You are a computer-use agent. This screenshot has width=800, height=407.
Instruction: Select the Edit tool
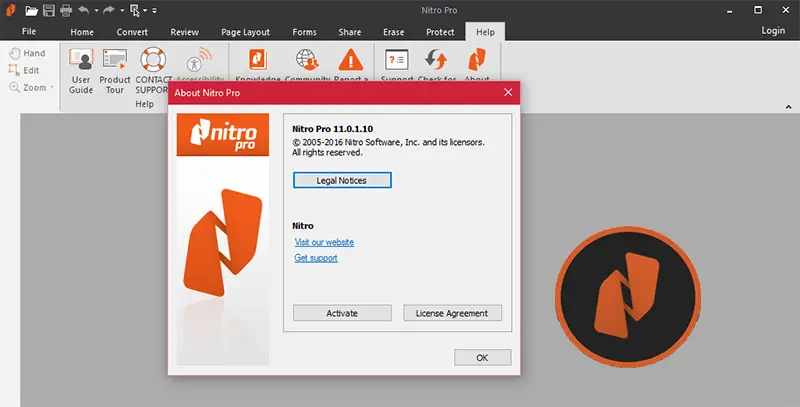(x=24, y=70)
